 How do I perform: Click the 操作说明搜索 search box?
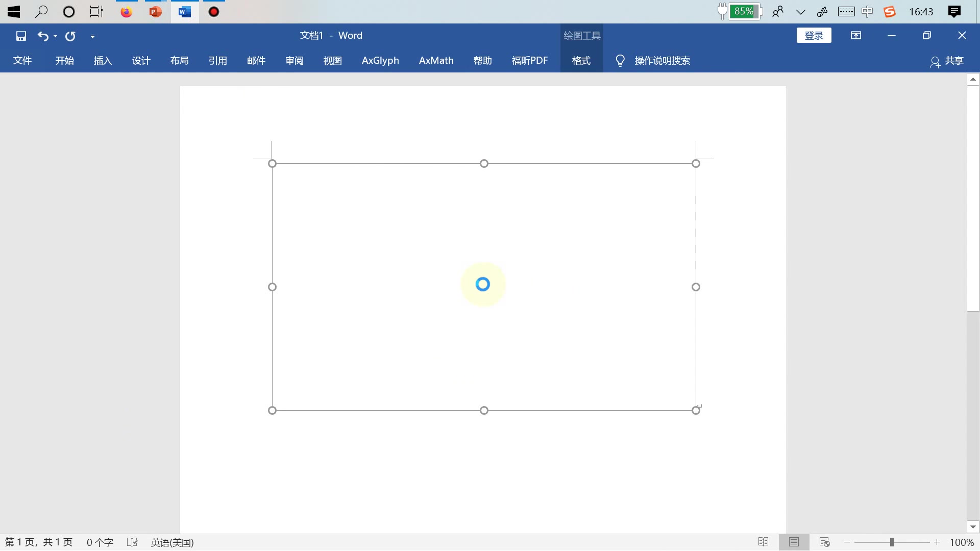coord(663,61)
